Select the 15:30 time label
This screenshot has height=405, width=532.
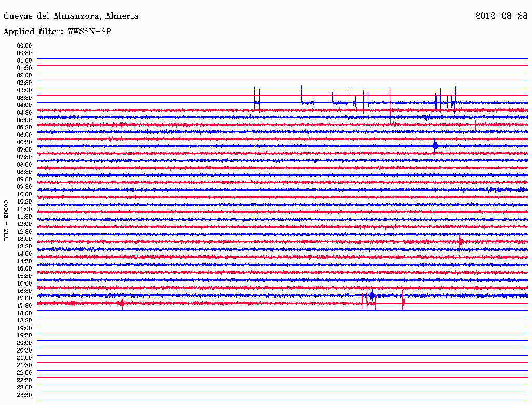24,276
